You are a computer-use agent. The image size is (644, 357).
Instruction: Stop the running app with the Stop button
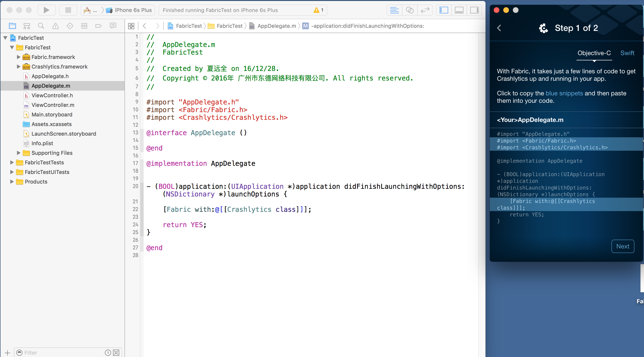[68, 10]
